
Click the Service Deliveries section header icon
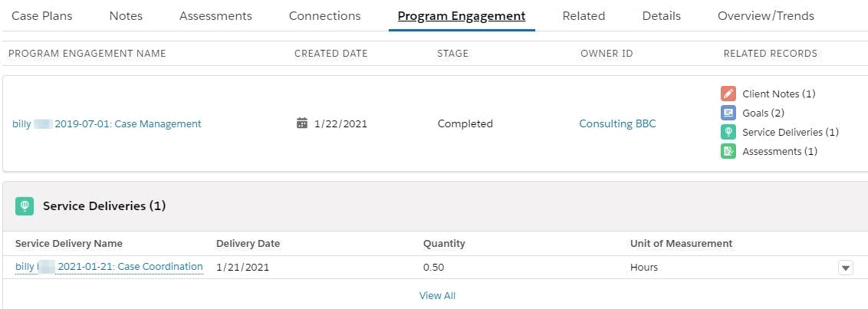point(25,205)
